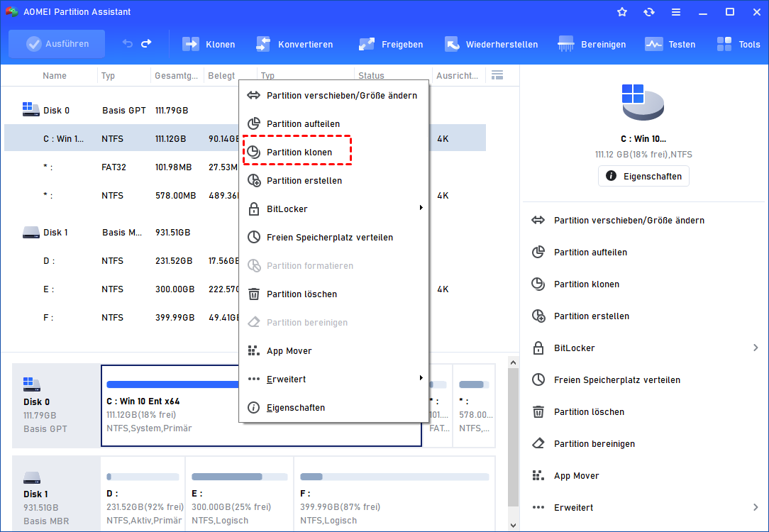Select the E : block in Disk 1 map
Screen dimensions: 769x532
point(239,493)
